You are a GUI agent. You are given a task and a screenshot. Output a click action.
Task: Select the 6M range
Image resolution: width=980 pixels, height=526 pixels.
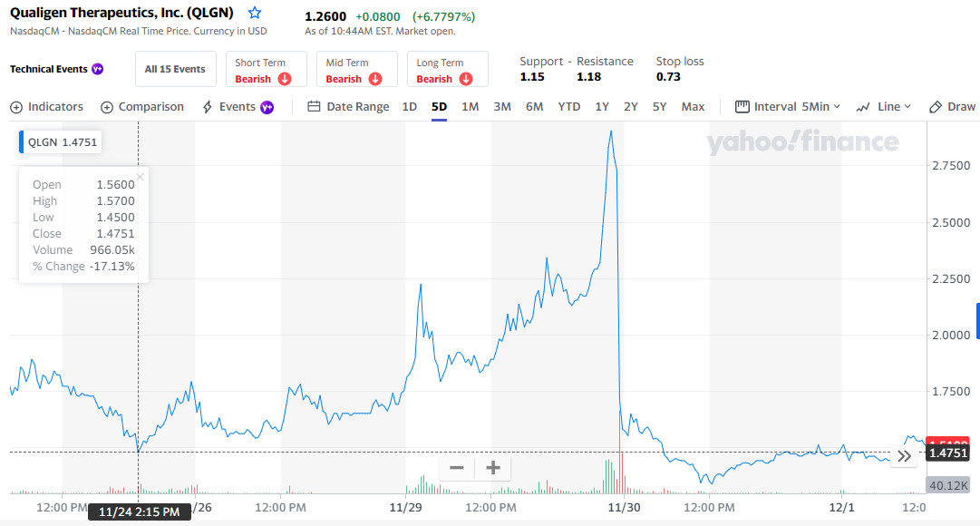click(x=534, y=107)
